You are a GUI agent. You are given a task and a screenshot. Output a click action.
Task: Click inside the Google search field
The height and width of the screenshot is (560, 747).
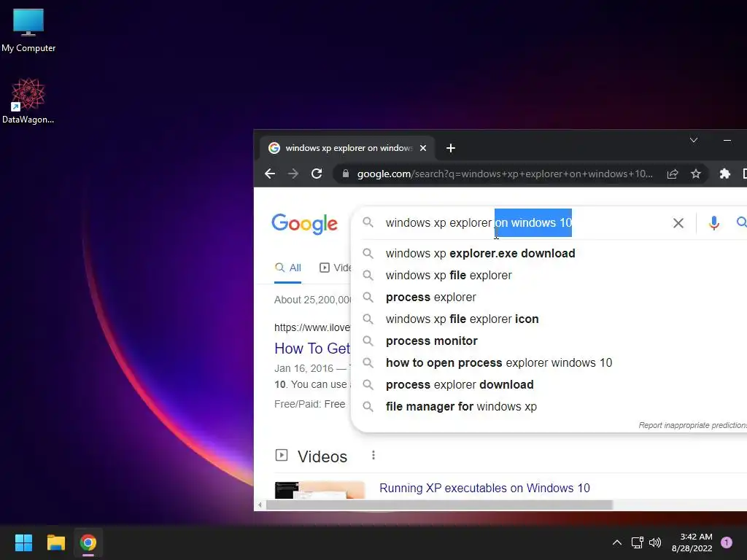click(x=524, y=223)
